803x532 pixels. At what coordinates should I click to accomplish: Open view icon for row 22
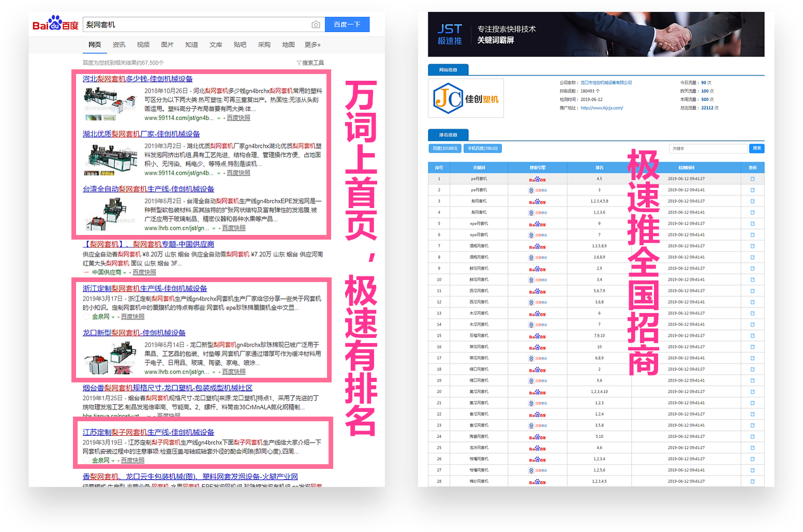[x=752, y=414]
